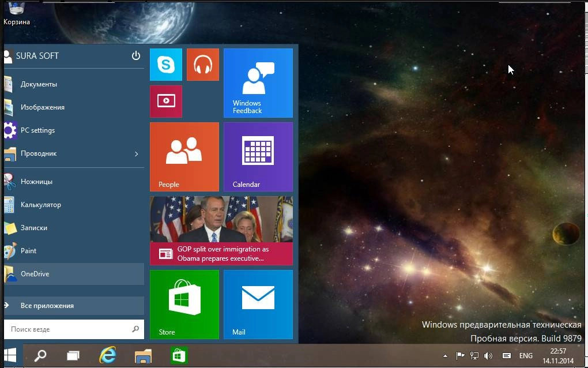Open the Store tile
The height and width of the screenshot is (368, 588).
[x=184, y=305]
